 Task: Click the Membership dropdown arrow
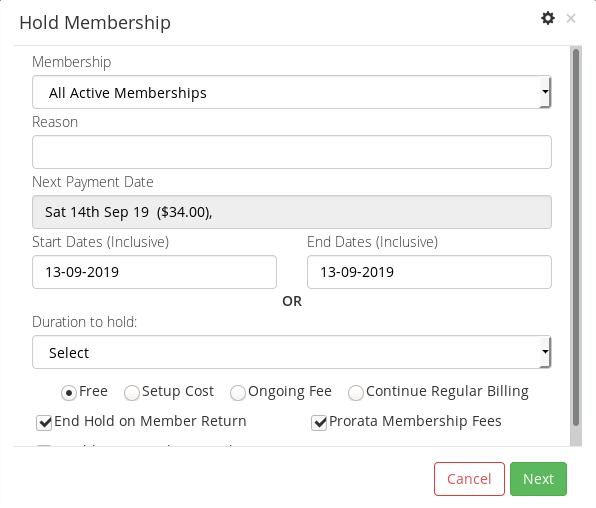coord(545,92)
